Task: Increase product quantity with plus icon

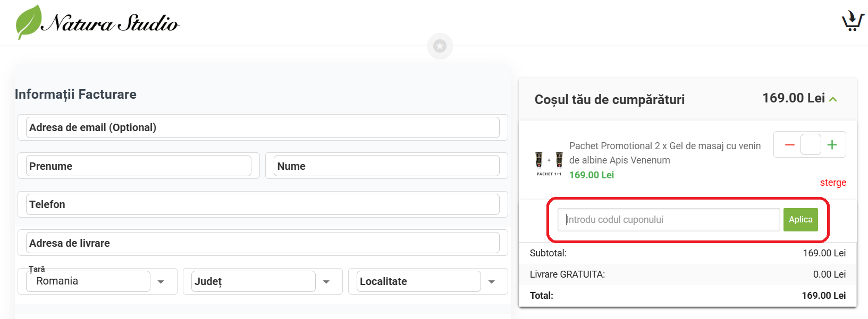Action: 832,145
